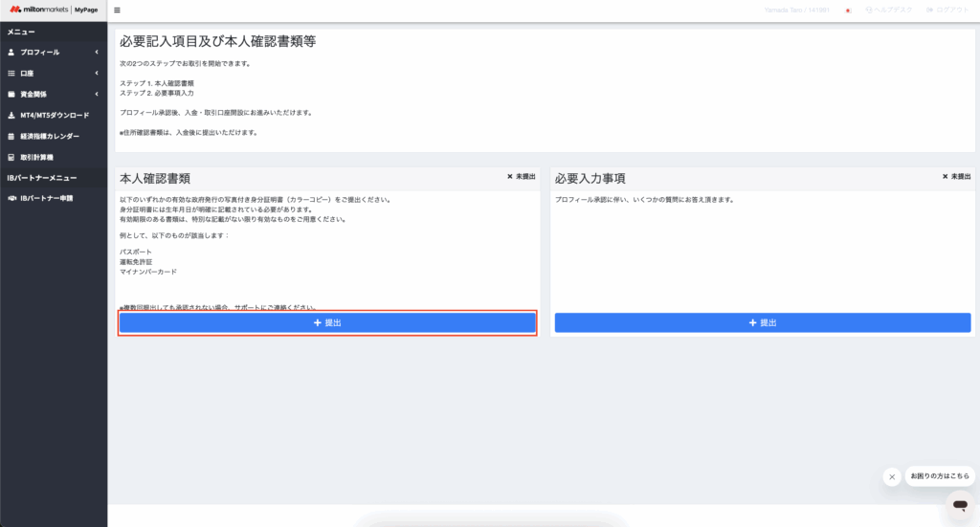This screenshot has width=980, height=527.
Task: Click the MT4/MT5 download icon
Action: (x=11, y=116)
